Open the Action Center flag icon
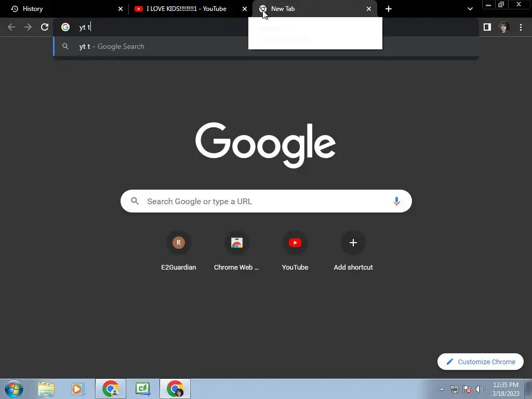 coord(467,389)
